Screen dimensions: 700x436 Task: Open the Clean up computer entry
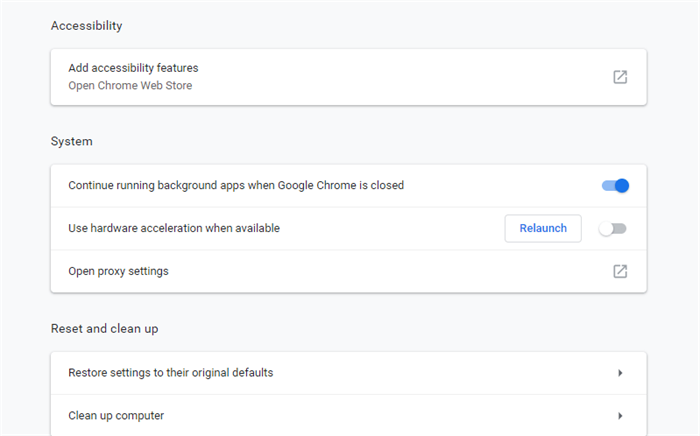349,415
